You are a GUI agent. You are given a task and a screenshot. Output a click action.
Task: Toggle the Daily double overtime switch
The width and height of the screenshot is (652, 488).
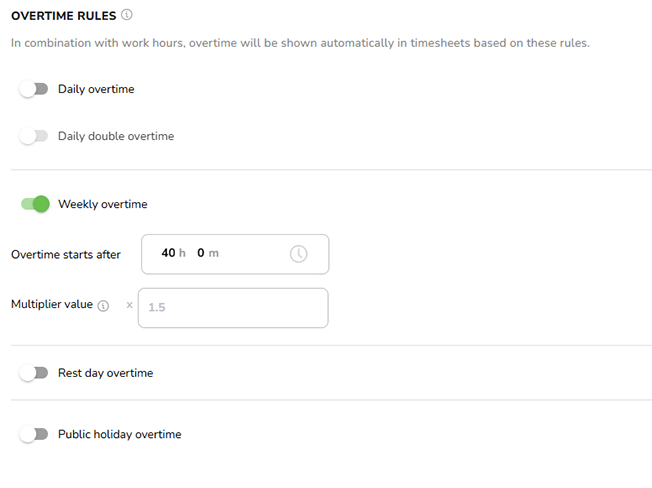[x=34, y=136]
